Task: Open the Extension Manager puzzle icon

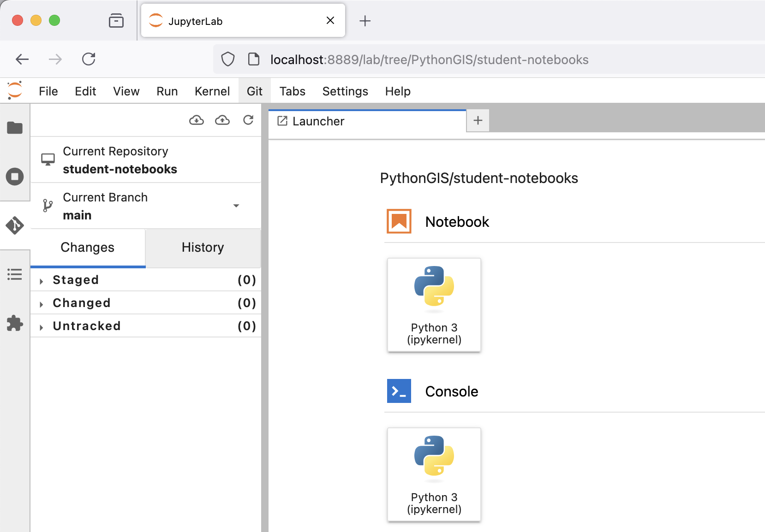Action: click(15, 323)
